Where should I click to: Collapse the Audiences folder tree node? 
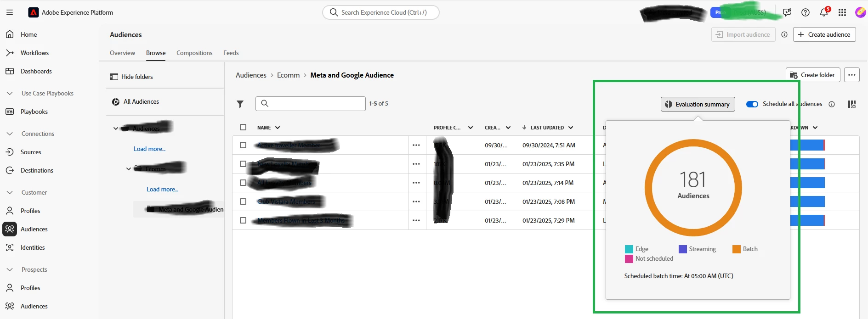(115, 129)
